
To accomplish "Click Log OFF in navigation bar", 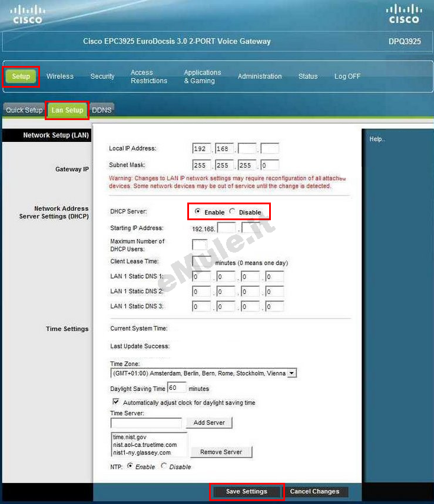I will coord(347,77).
